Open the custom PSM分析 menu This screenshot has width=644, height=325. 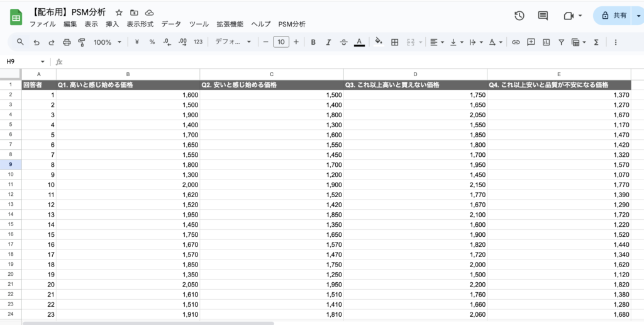point(292,24)
